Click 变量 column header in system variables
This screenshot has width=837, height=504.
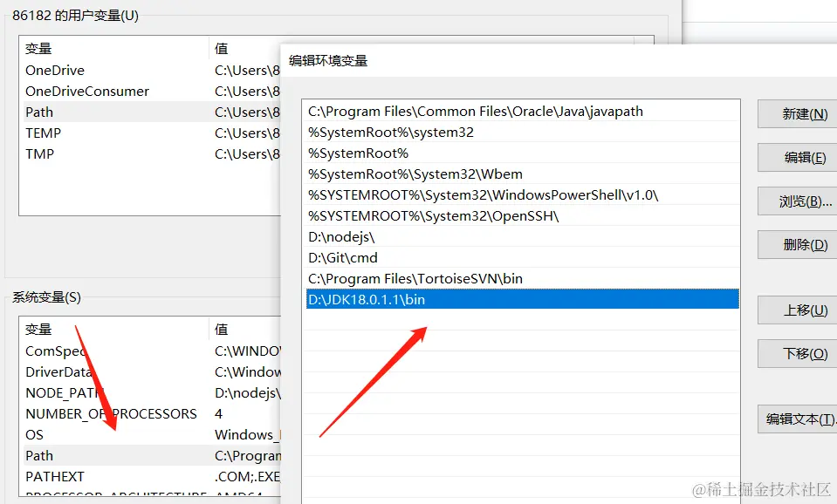pyautogui.click(x=113, y=329)
